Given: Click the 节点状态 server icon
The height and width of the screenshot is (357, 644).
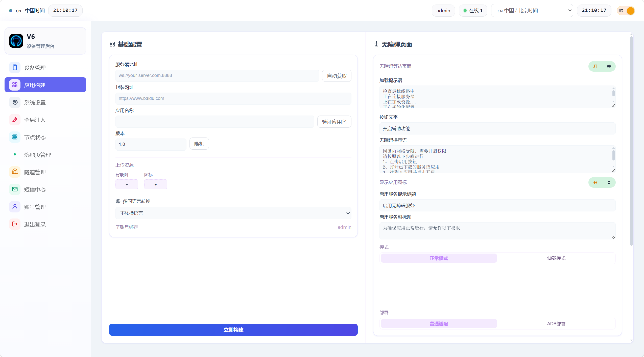Looking at the screenshot, I should (x=15, y=137).
